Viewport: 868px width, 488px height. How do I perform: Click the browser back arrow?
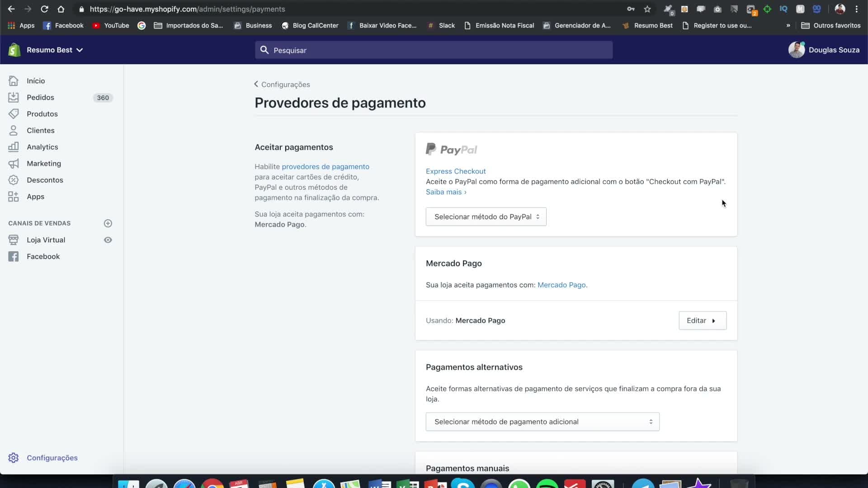(x=11, y=9)
